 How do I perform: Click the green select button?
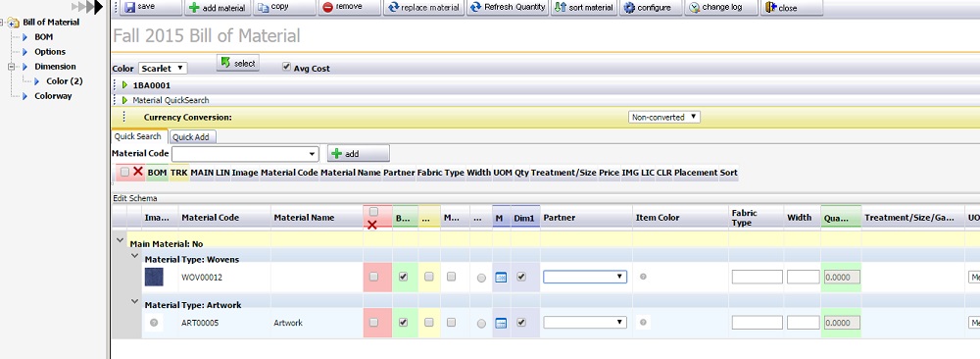coord(237,63)
